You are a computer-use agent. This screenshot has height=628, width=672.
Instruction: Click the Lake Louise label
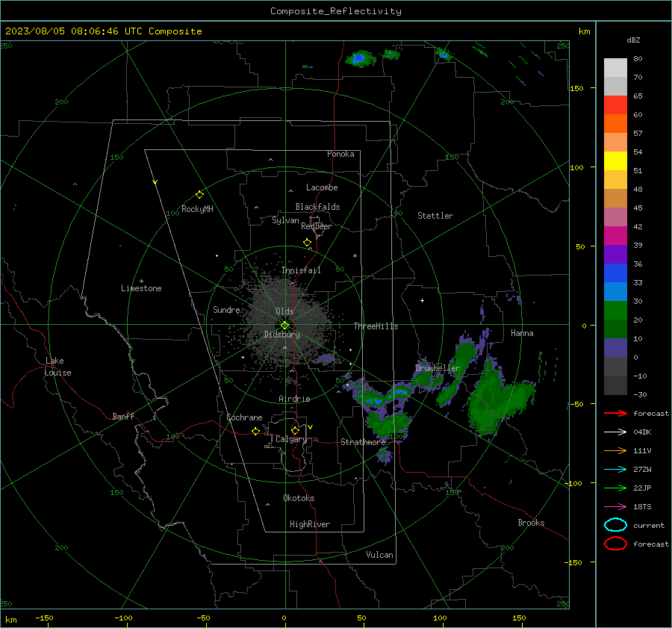pyautogui.click(x=57, y=367)
